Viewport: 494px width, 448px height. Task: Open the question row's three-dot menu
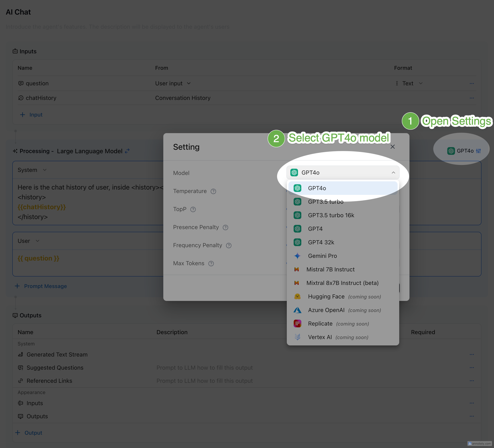[471, 83]
